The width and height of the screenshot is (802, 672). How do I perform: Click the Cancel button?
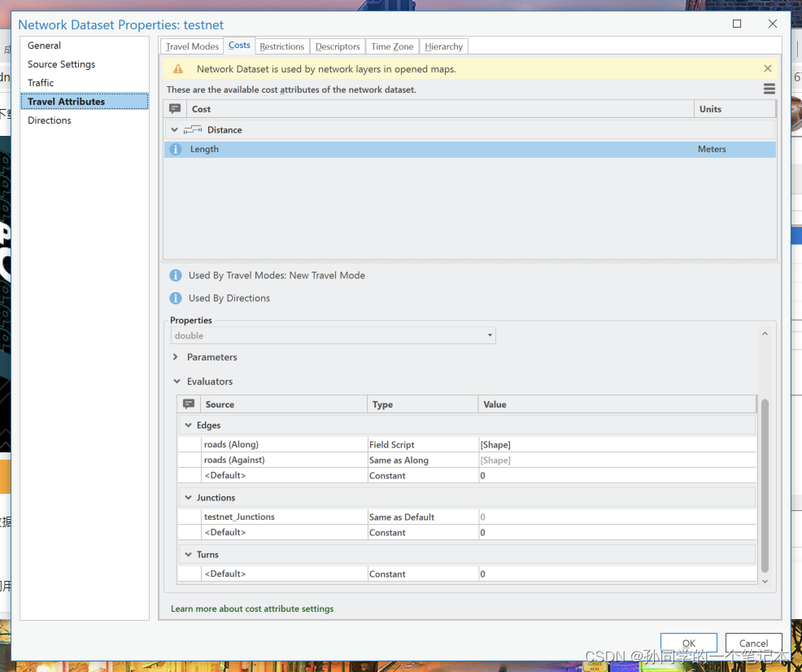pos(753,643)
